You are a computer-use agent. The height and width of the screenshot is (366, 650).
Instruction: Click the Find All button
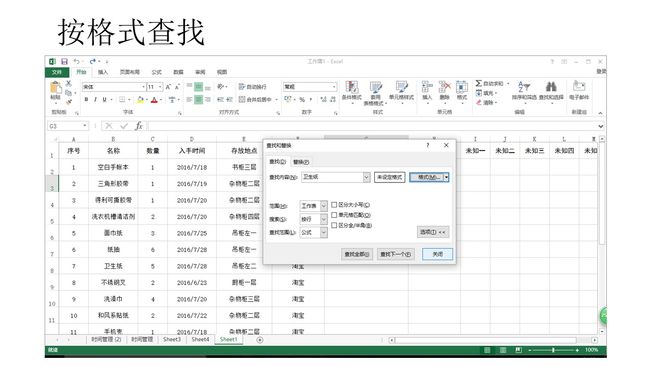[x=357, y=254]
